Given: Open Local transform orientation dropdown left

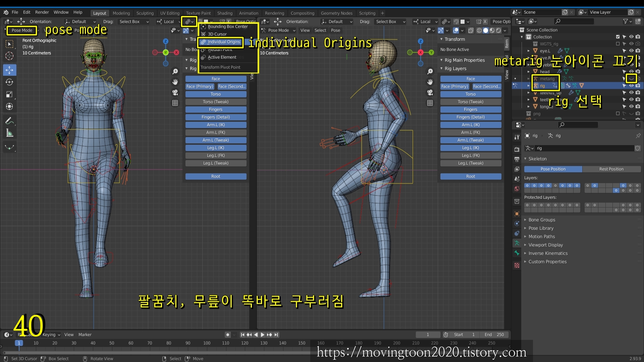Looking at the screenshot, I should [168, 21].
